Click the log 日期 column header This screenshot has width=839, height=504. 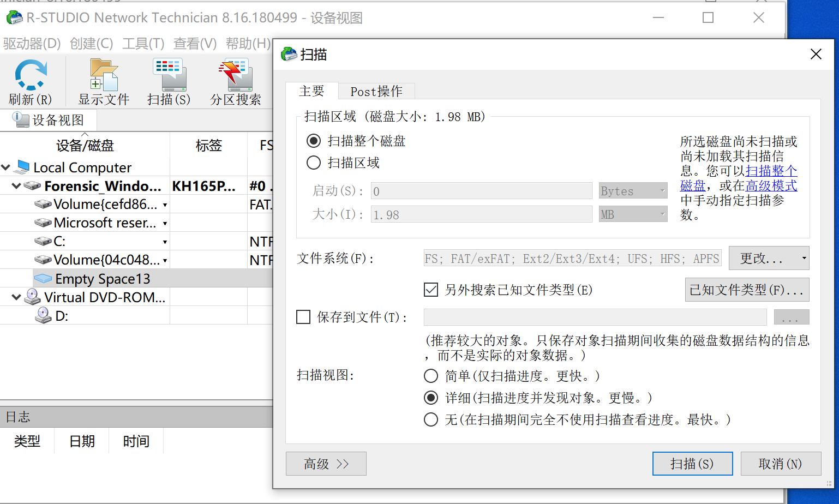click(x=82, y=441)
